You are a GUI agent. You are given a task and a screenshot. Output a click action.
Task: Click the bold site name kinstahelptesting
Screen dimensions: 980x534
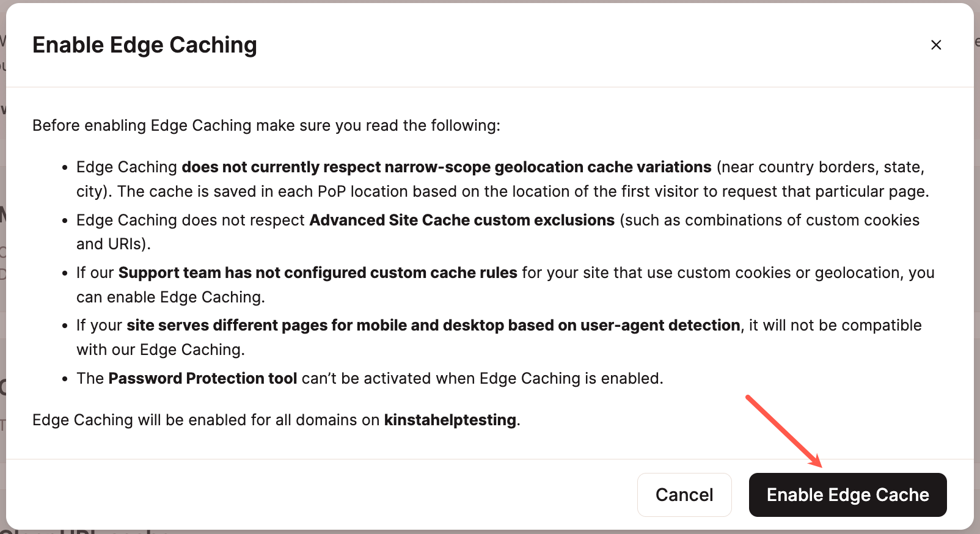click(x=450, y=420)
